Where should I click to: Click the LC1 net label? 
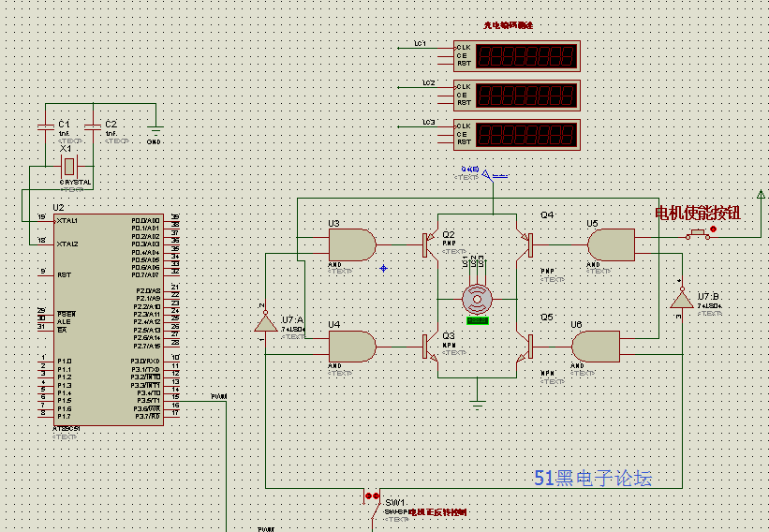[421, 44]
